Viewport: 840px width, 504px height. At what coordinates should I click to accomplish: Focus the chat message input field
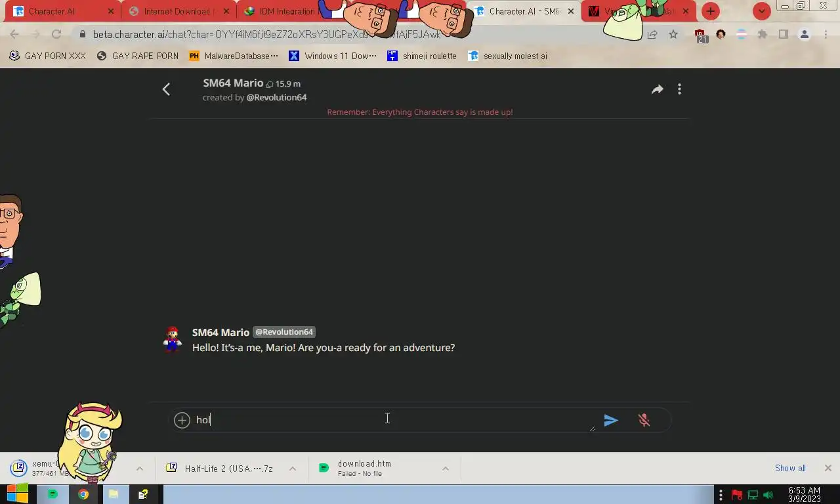(394, 420)
